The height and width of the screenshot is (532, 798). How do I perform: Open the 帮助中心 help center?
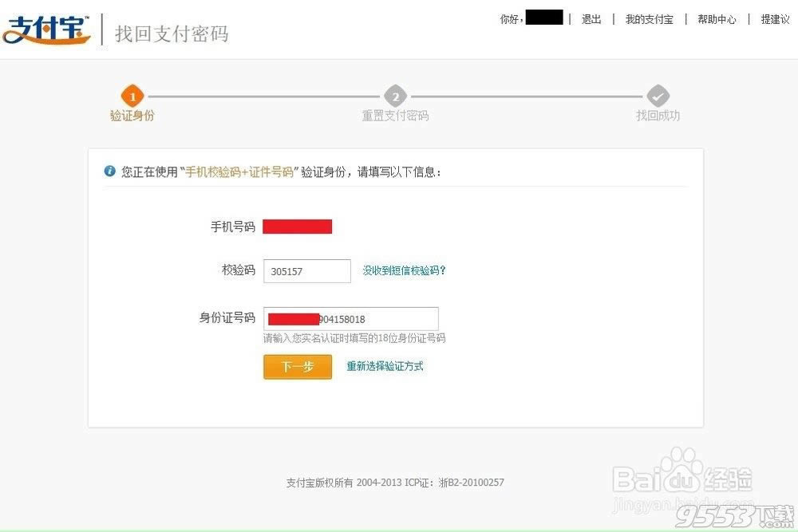717,19
